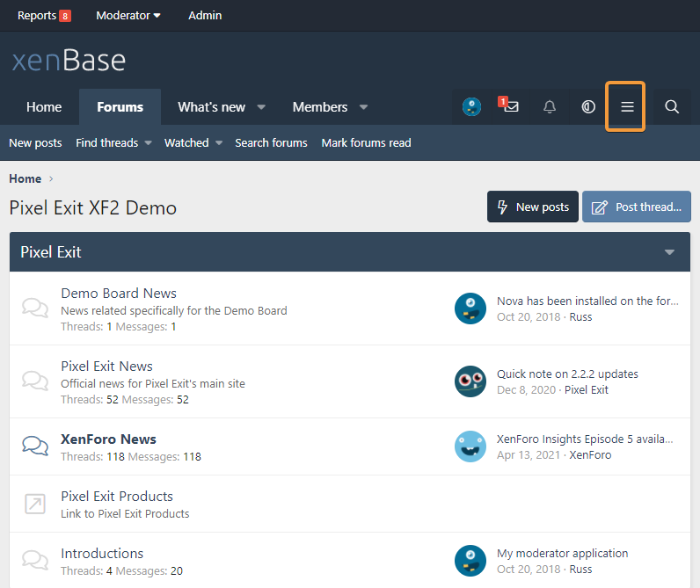This screenshot has width=700, height=588.
Task: Click 'News related specifically for the Demo Board' description
Action: click(x=174, y=311)
